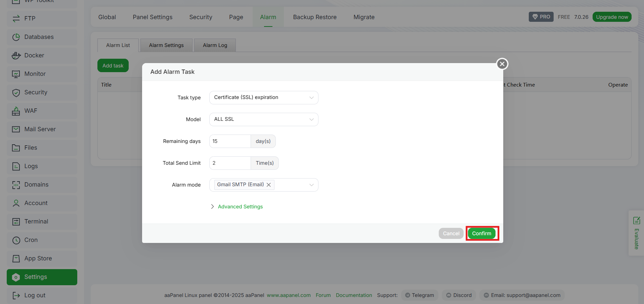Open the Model ALL SSL dropdown

tap(264, 119)
